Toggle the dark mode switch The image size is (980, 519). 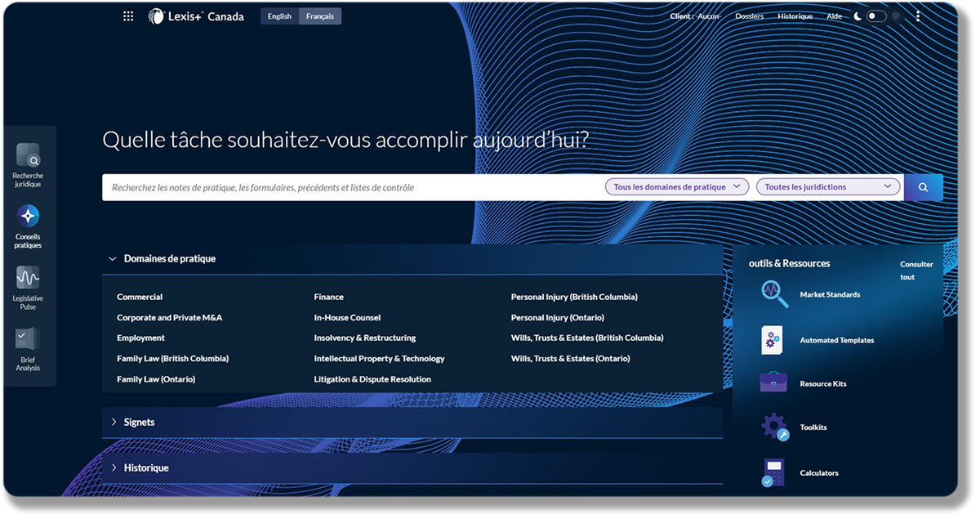coord(875,16)
